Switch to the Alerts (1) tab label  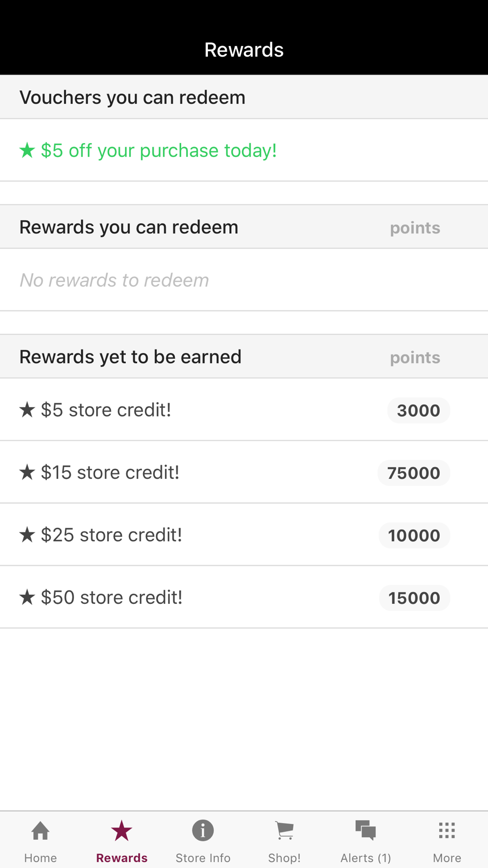(366, 858)
